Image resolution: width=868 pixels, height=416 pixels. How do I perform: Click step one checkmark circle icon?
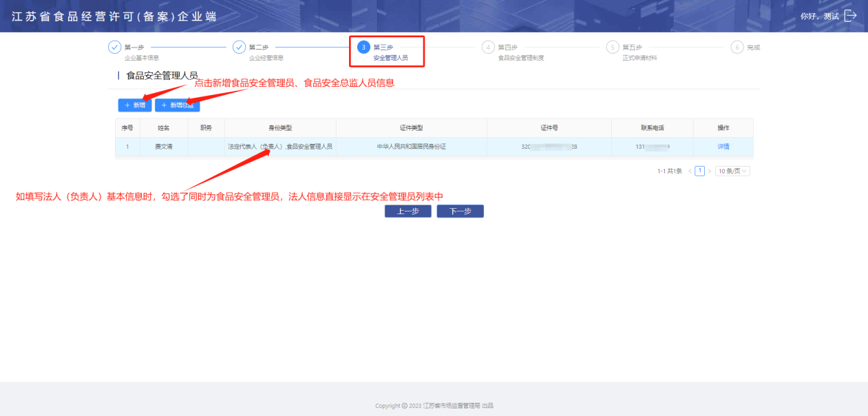(114, 47)
